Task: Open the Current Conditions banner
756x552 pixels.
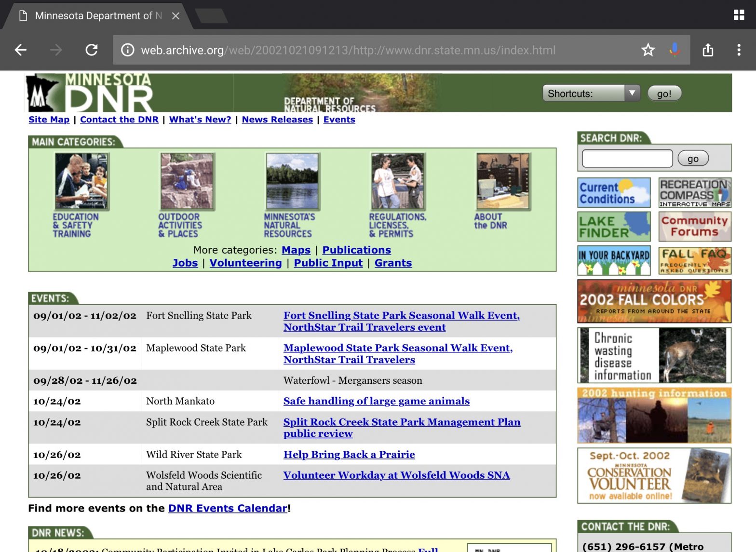Action: pyautogui.click(x=614, y=192)
